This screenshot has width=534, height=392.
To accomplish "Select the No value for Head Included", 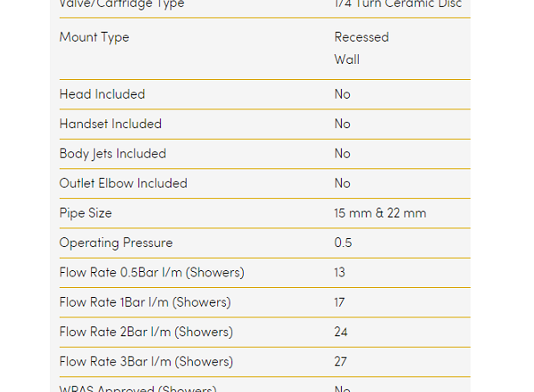I will (x=343, y=94).
